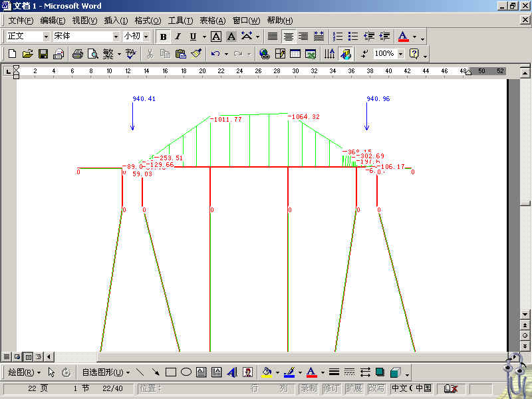The height and width of the screenshot is (399, 532).
Task: Open the Tables and Borders toolbar
Action: point(280,54)
